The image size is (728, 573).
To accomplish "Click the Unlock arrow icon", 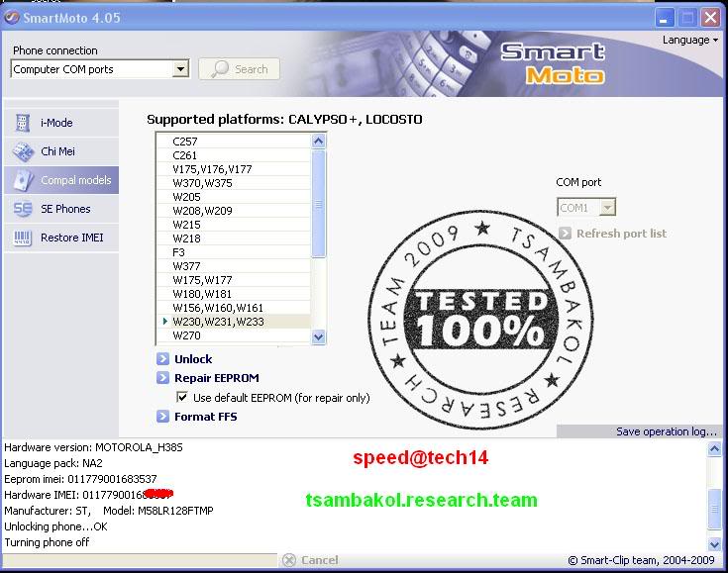I will (162, 359).
